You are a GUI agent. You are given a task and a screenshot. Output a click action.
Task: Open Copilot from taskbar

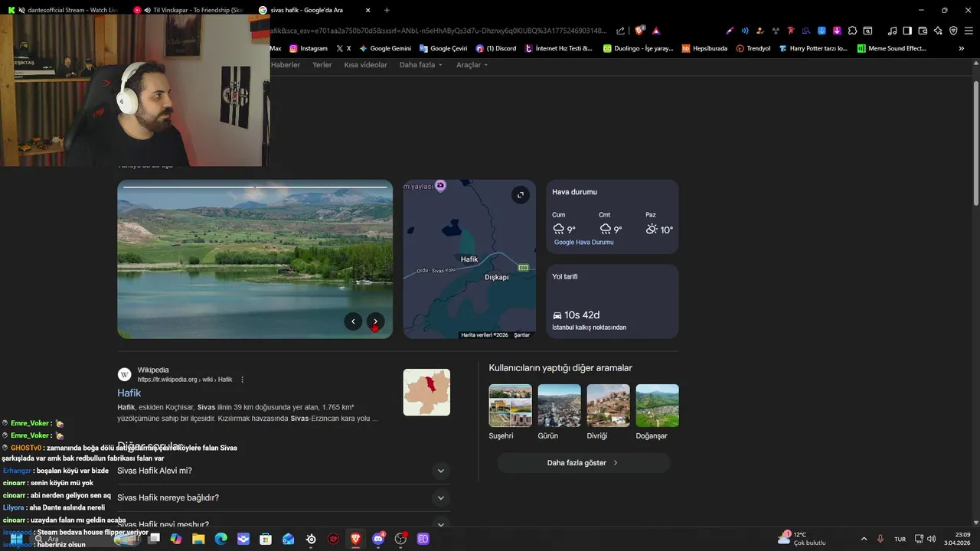[176, 539]
